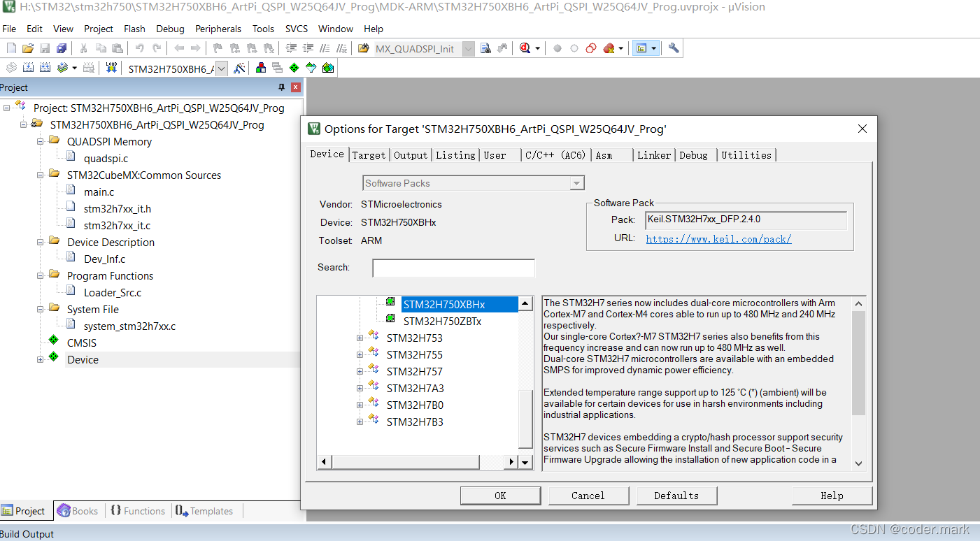Click the Help button in dialog
The image size is (980, 541).
tap(832, 496)
